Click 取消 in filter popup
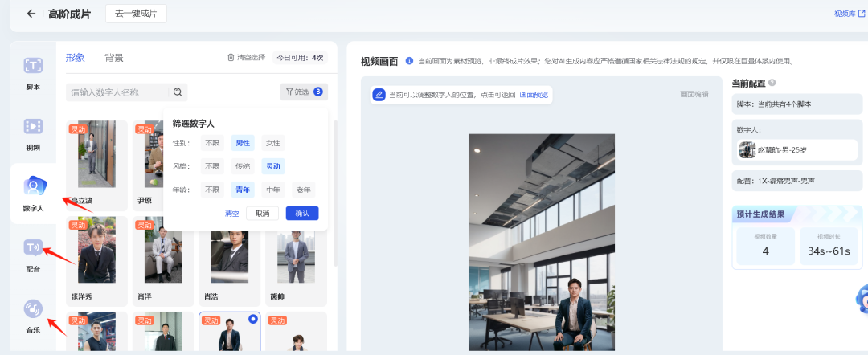This screenshot has width=868, height=355. tap(262, 214)
